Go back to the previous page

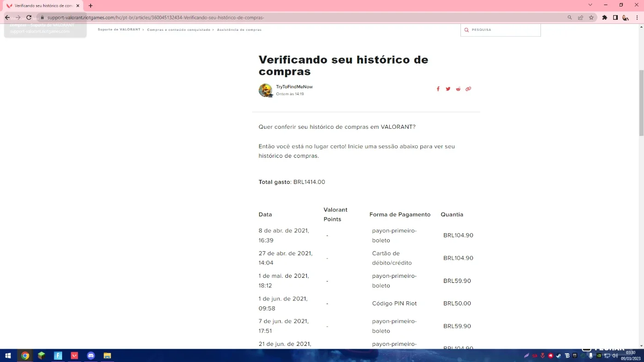(7, 17)
